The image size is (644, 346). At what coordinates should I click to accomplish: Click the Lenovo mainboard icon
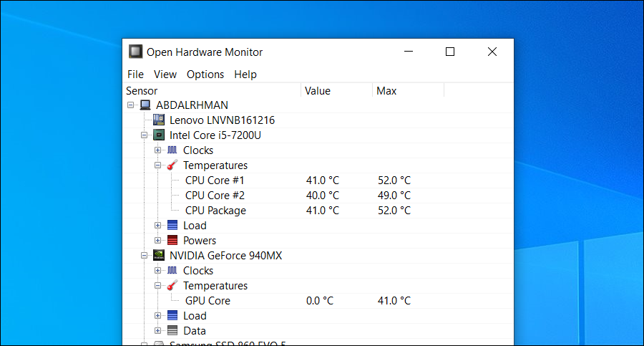pyautogui.click(x=159, y=120)
